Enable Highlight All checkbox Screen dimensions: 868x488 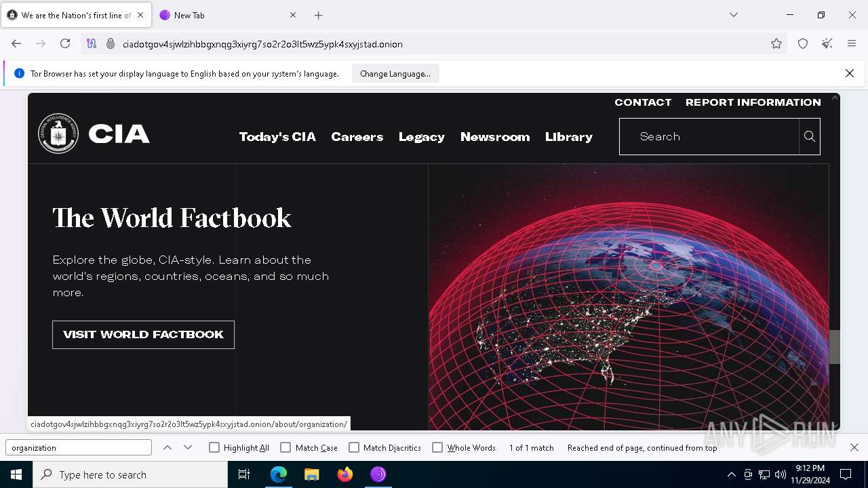point(214,447)
